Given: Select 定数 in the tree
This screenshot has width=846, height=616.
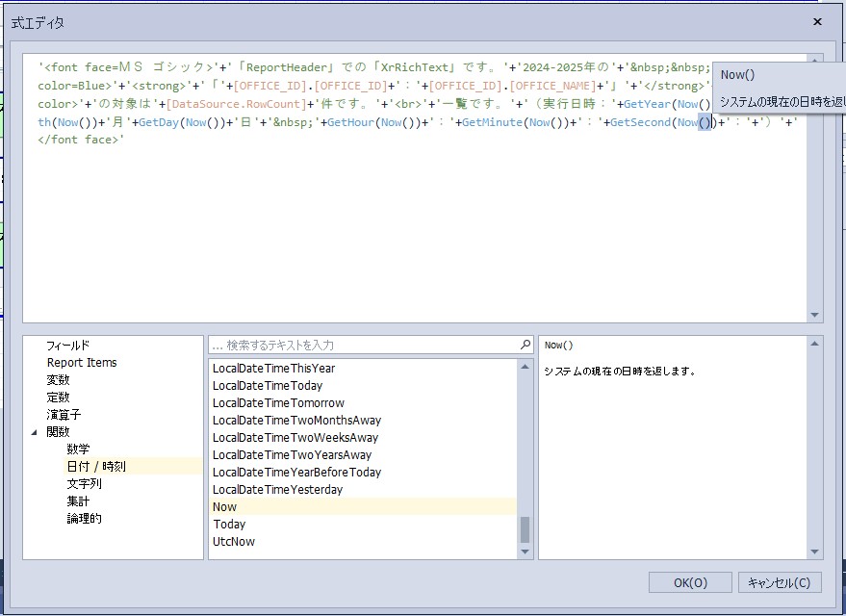Looking at the screenshot, I should (x=58, y=398).
